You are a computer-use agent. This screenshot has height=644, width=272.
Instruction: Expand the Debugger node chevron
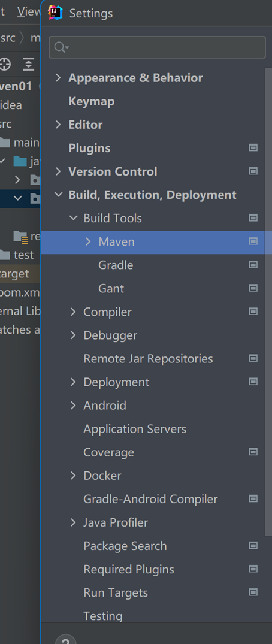74,335
